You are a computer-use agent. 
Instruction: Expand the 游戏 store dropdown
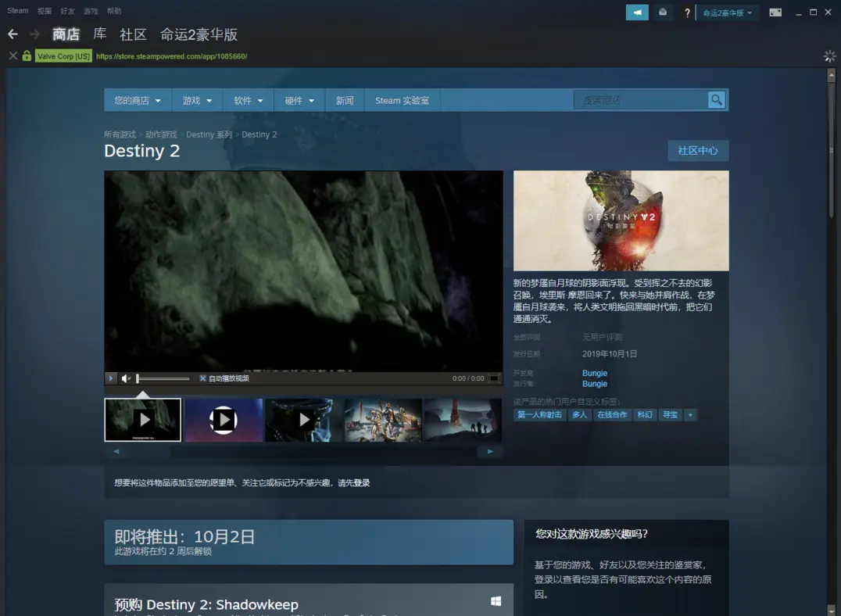197,100
